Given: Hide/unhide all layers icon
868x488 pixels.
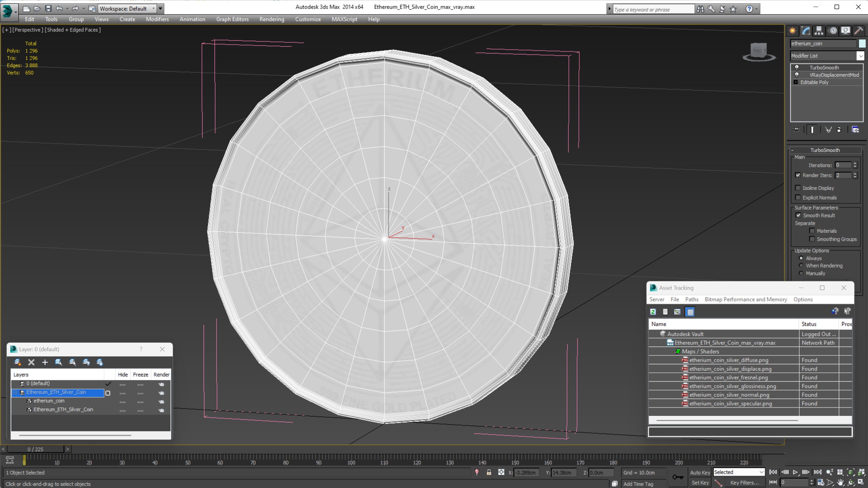Looking at the screenshot, I should pyautogui.click(x=86, y=362).
